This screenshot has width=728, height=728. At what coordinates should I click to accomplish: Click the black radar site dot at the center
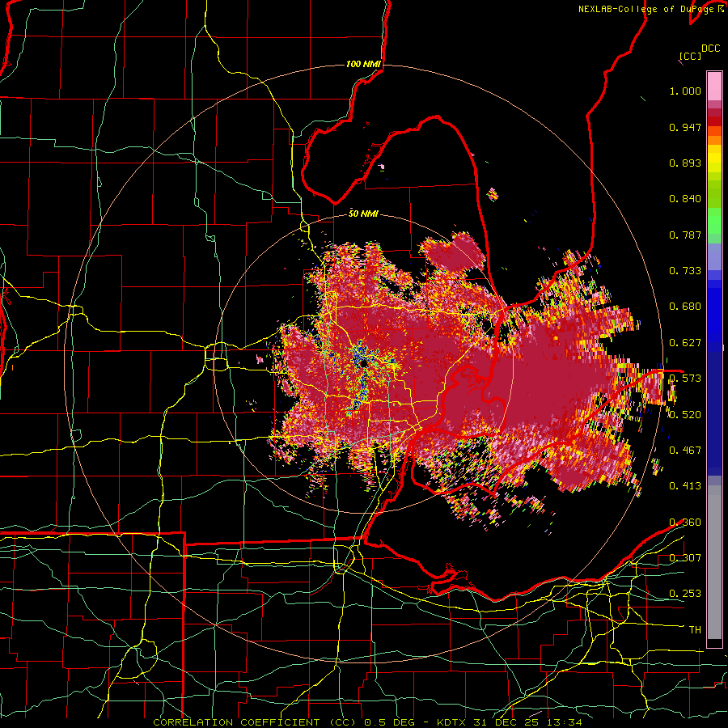363,363
